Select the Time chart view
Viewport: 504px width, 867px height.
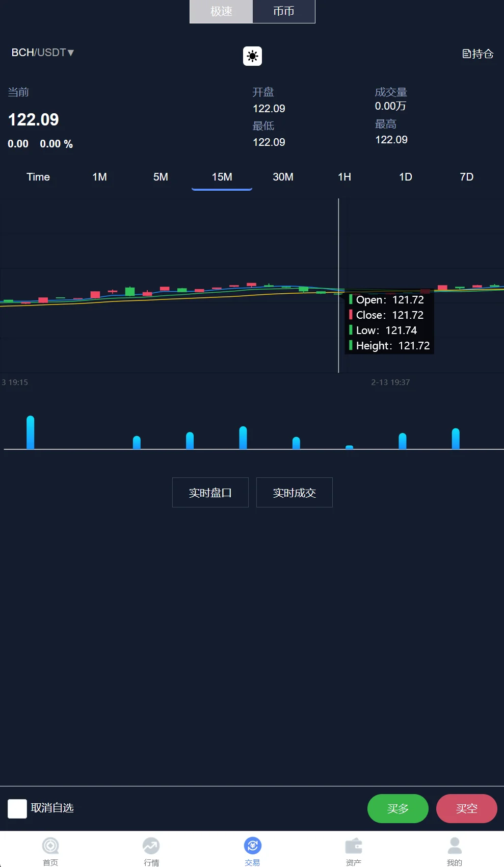pyautogui.click(x=38, y=177)
